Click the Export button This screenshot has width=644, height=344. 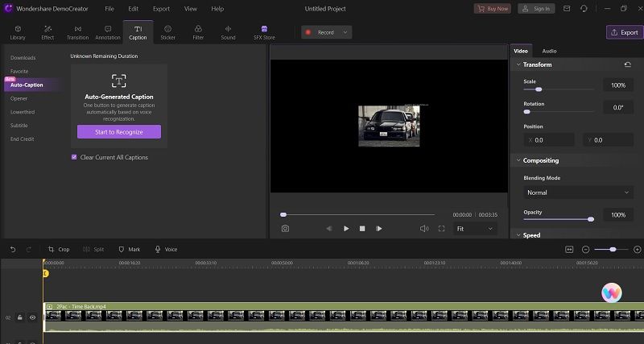point(625,32)
